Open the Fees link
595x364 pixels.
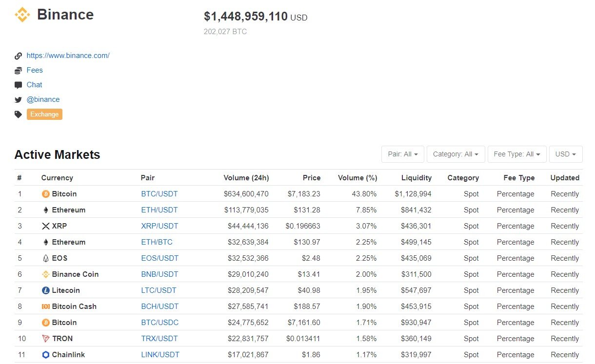(x=35, y=70)
